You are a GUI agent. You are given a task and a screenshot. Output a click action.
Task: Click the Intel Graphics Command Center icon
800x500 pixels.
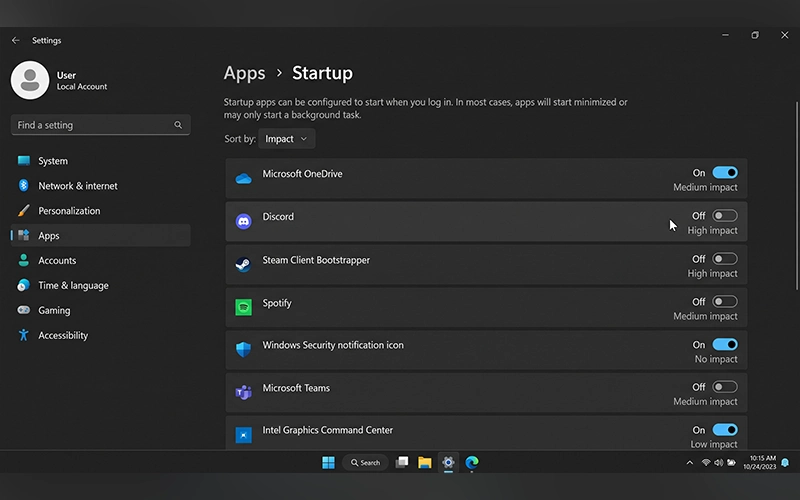click(243, 435)
